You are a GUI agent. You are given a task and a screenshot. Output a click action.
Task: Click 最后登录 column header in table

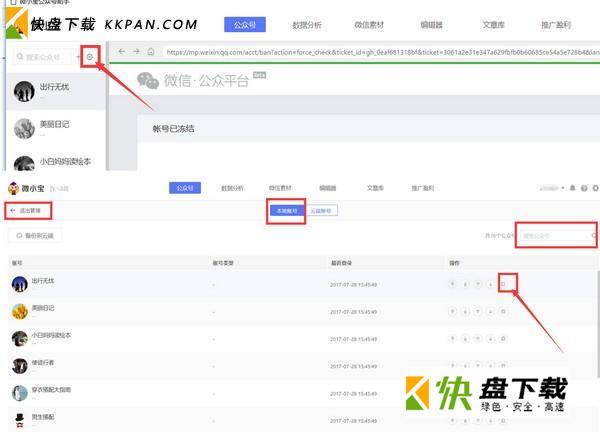(341, 263)
